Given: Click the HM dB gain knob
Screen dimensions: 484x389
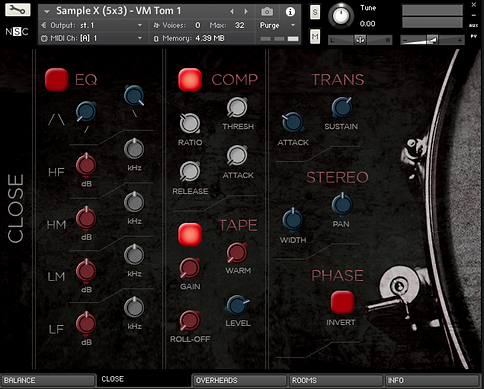Looking at the screenshot, I should point(86,219).
